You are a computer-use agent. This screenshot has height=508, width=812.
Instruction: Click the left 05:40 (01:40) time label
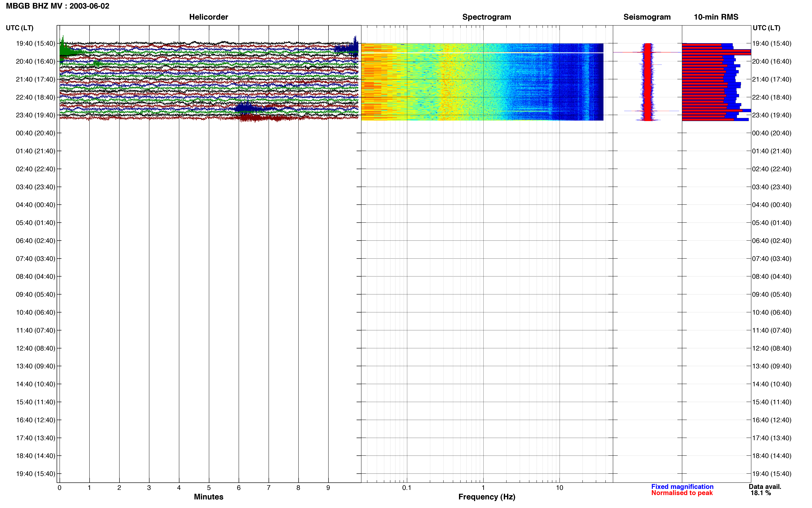(36, 223)
